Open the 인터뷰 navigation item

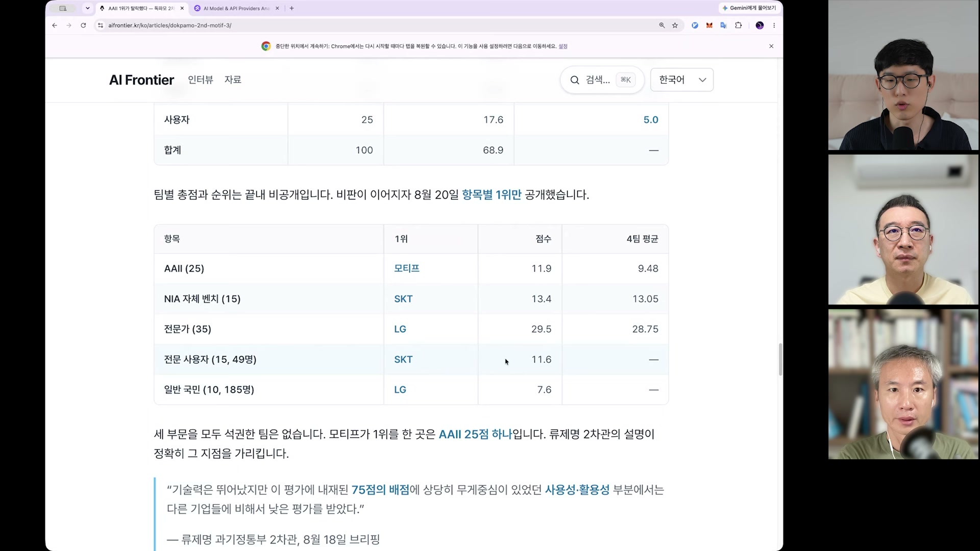pos(201,80)
